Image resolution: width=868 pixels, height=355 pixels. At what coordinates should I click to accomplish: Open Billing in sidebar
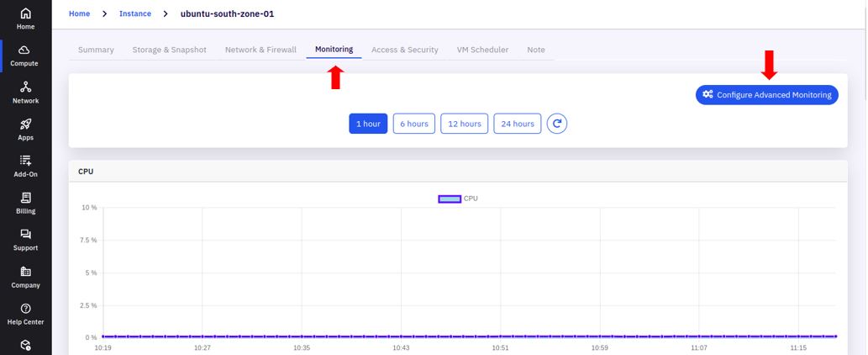click(x=25, y=204)
